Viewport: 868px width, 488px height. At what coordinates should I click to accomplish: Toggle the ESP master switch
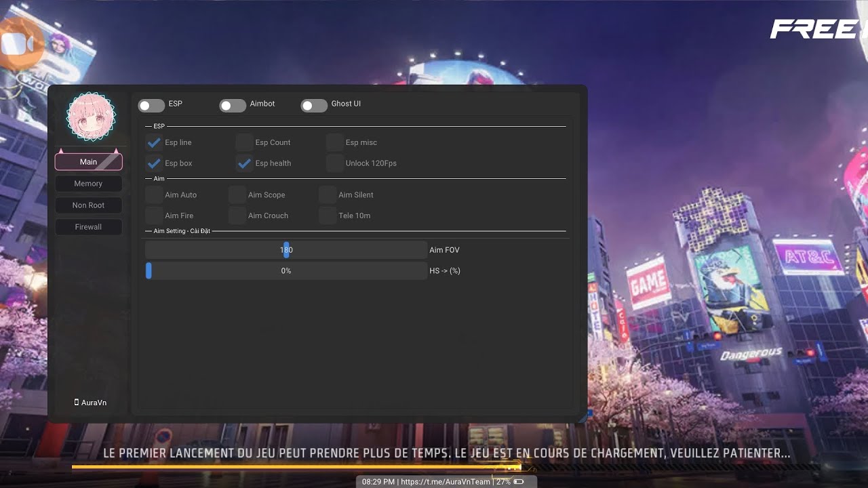click(151, 106)
